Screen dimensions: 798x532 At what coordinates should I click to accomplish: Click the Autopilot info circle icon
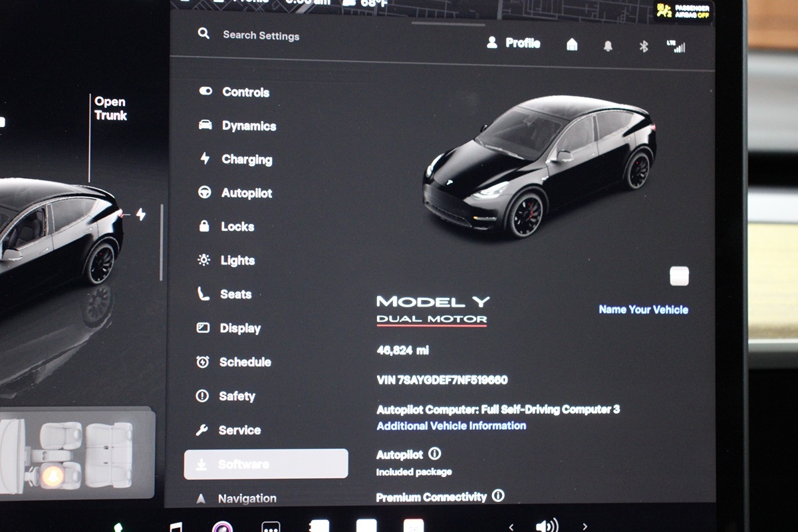[435, 454]
